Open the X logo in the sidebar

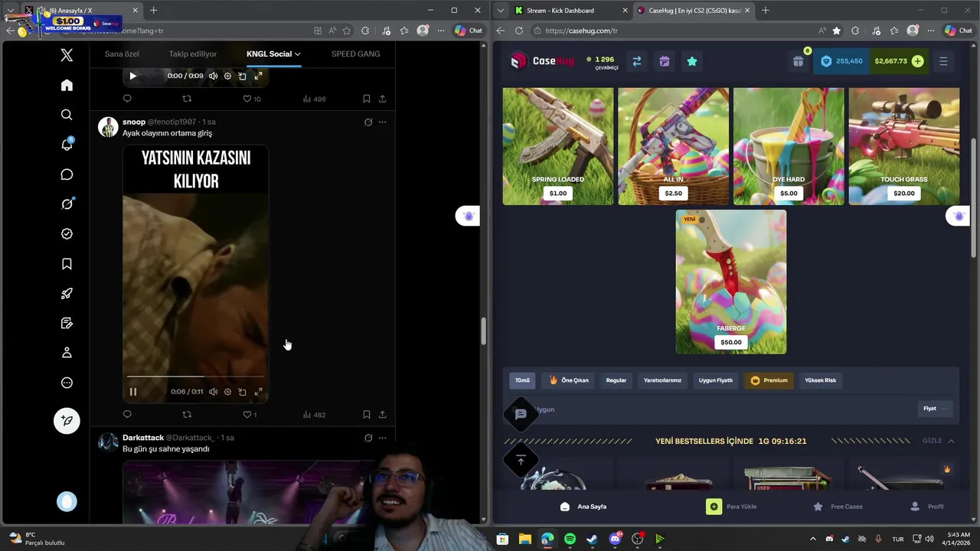67,55
